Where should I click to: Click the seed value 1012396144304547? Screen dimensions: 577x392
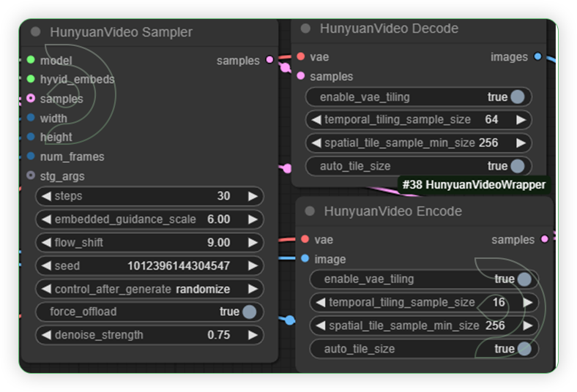(x=179, y=265)
